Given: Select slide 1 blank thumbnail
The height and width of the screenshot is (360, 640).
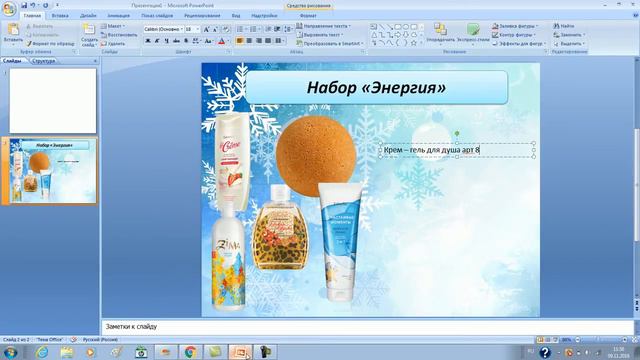Looking at the screenshot, I should (x=53, y=100).
